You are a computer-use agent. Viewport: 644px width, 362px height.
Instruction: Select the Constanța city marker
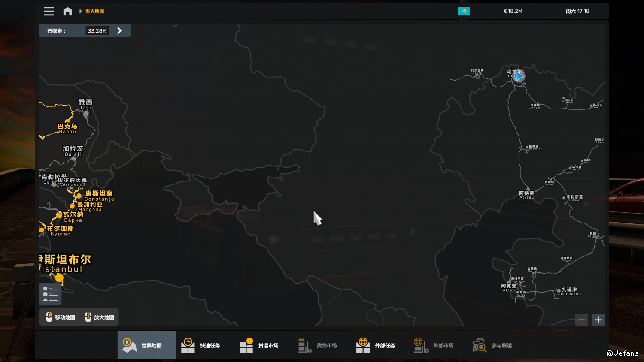tap(79, 196)
